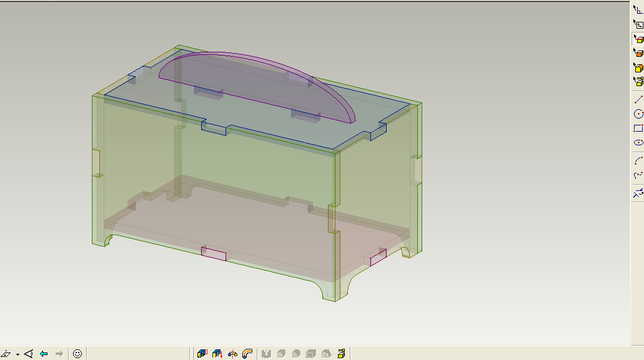The height and width of the screenshot is (360, 644).
Task: Select the Circle sketch tool
Action: [x=638, y=114]
